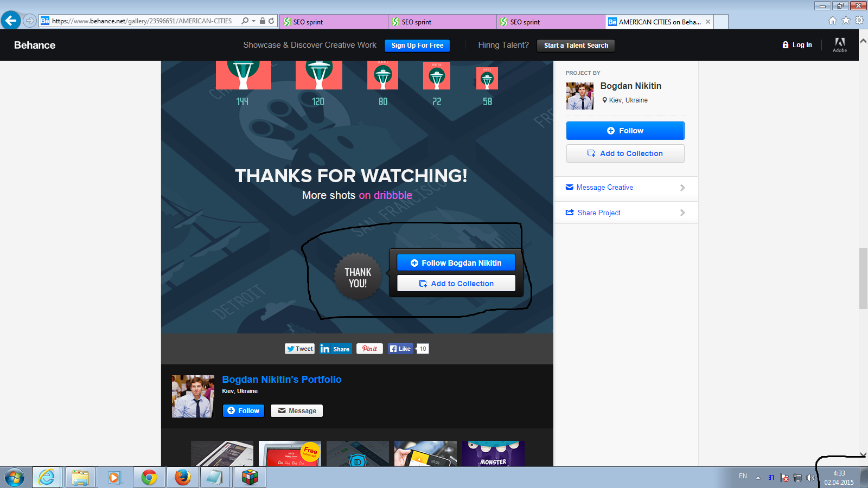This screenshot has height=488, width=868.
Task: Open Bogdan Nikitin's Portfolio link
Action: coord(282,380)
